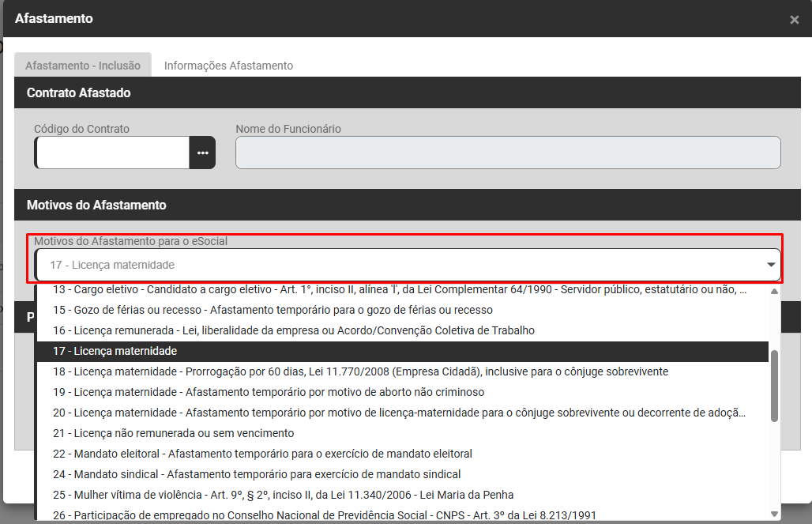Viewport: 812px width, 524px height.
Task: Select option 15 - Gozo de férias ou recesso
Action: [273, 310]
